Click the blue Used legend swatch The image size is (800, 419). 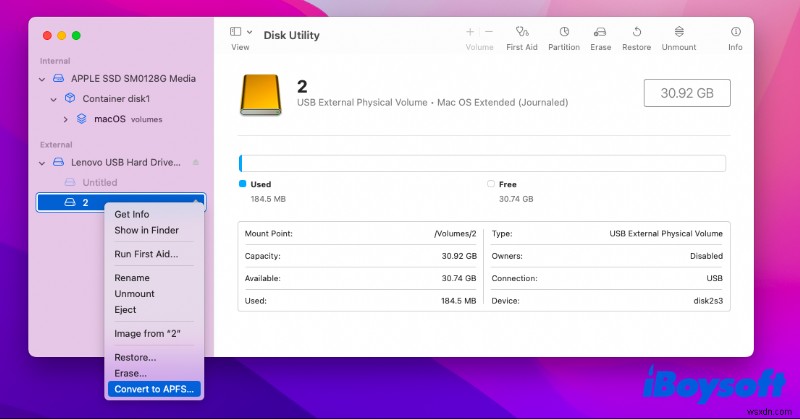point(242,184)
